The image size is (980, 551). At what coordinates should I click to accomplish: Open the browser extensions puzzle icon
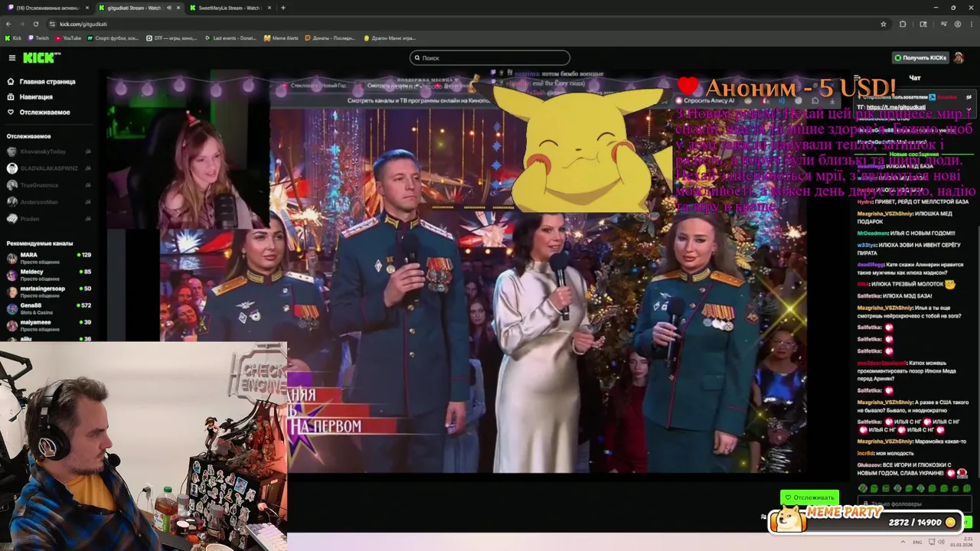pos(903,24)
